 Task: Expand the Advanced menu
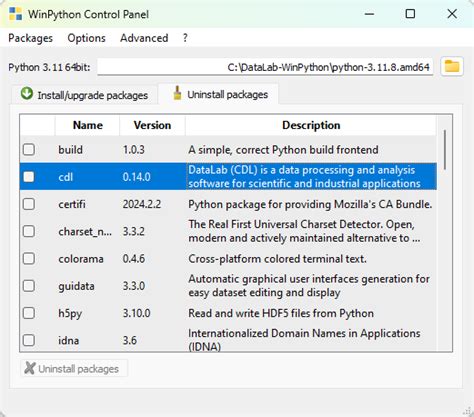(144, 38)
